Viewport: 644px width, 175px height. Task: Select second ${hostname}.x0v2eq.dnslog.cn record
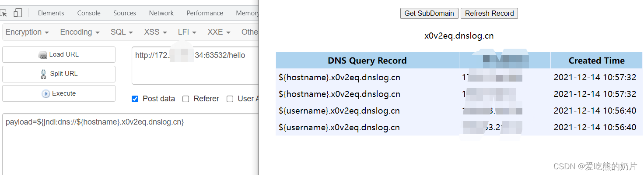coord(339,94)
